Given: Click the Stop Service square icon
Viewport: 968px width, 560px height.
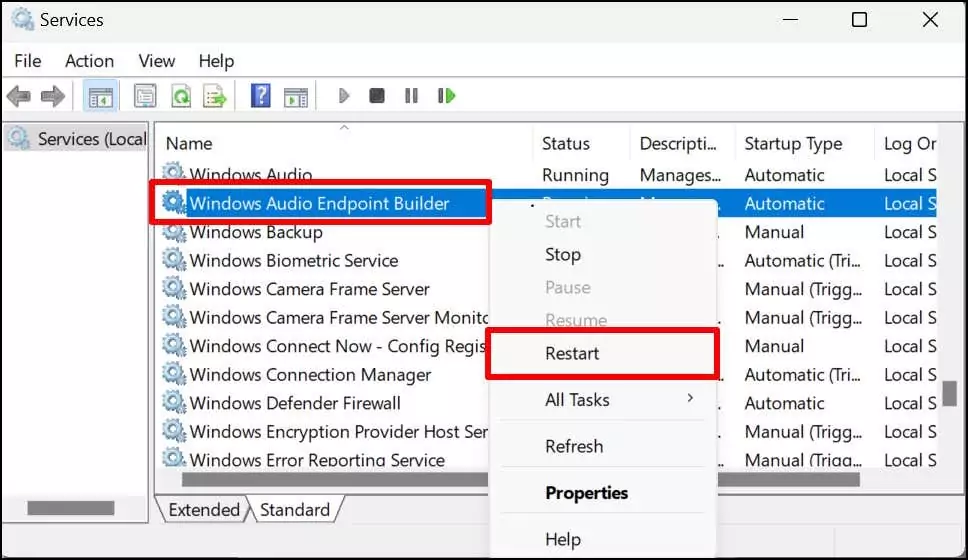Looking at the screenshot, I should tap(377, 96).
